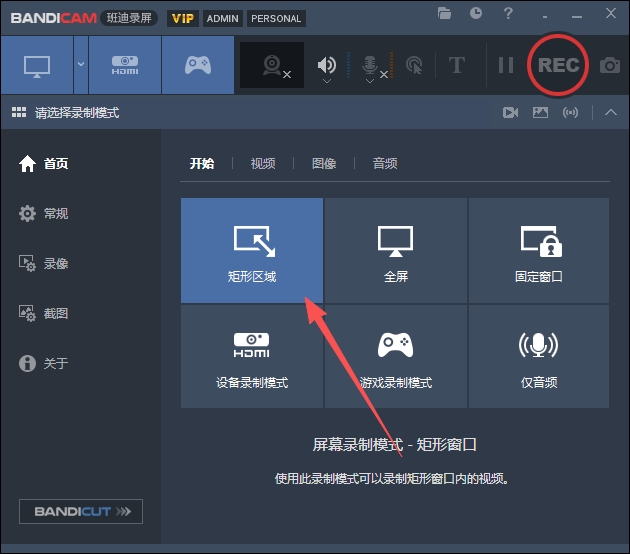
Task: Click the VIP badge
Action: click(183, 18)
